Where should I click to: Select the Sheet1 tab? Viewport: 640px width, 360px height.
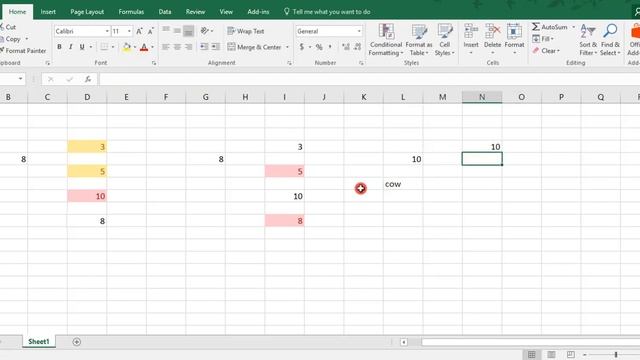(x=39, y=342)
